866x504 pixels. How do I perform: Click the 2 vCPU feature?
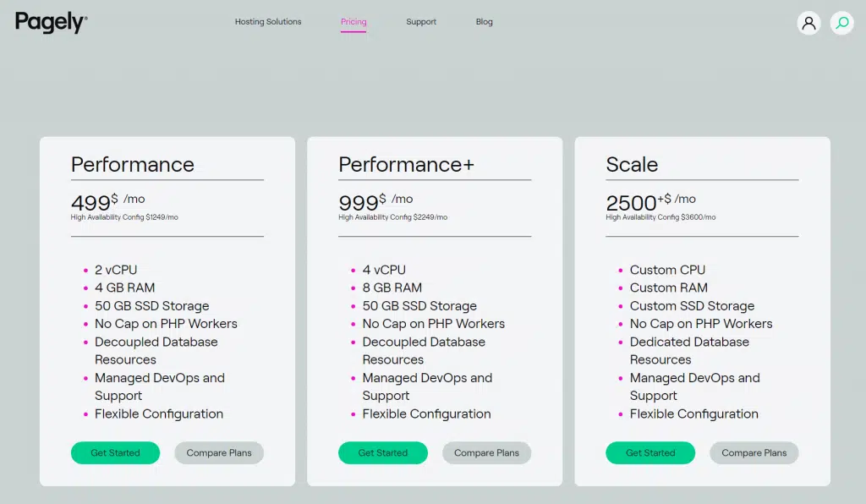116,270
